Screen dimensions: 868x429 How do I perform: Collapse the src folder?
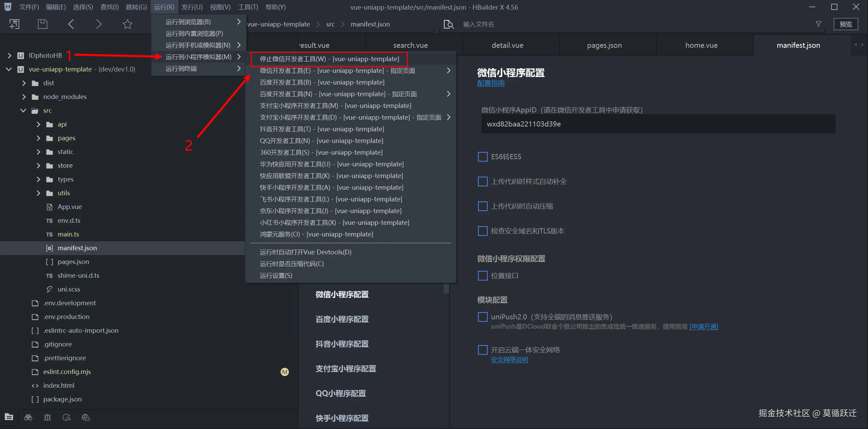pos(23,111)
